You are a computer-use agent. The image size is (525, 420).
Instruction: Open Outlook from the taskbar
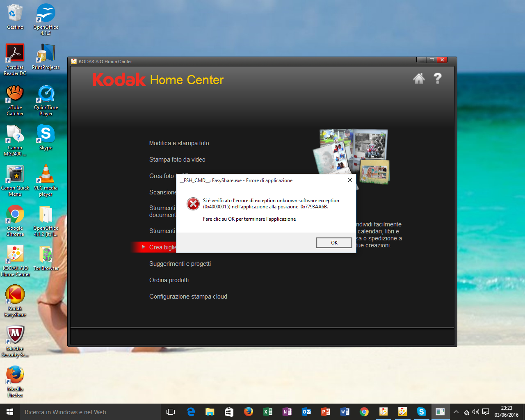click(x=306, y=412)
